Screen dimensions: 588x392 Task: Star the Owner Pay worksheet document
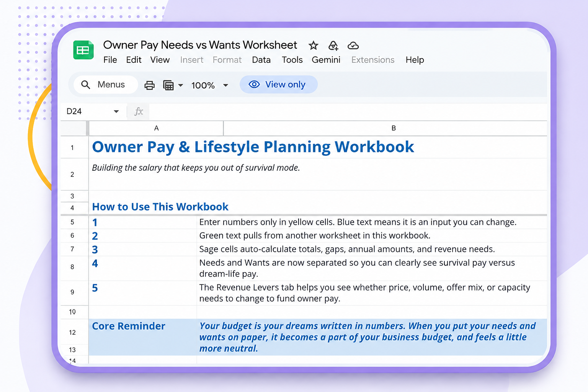click(314, 46)
